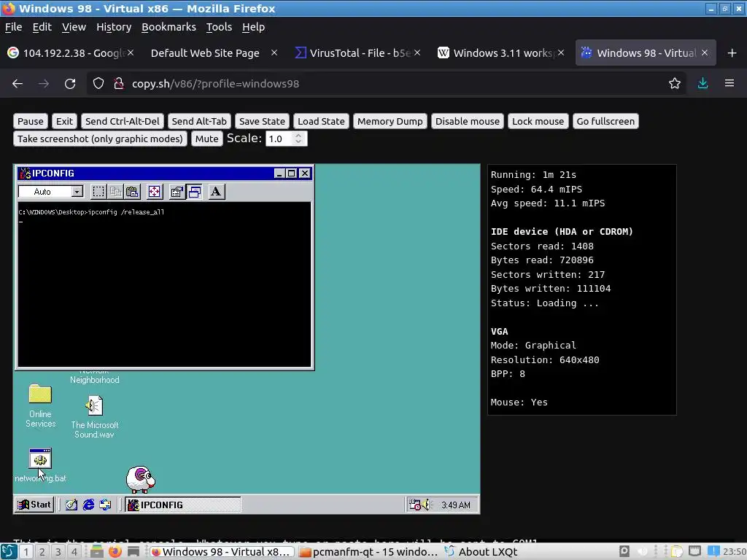This screenshot has width=747, height=560.
Task: Pause the emulator
Action: pyautogui.click(x=31, y=122)
